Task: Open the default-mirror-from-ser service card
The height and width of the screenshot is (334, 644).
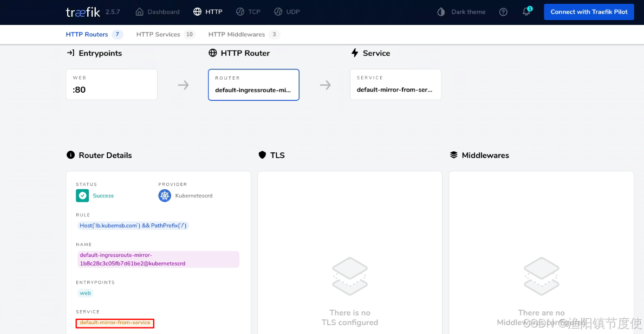Action: click(395, 85)
